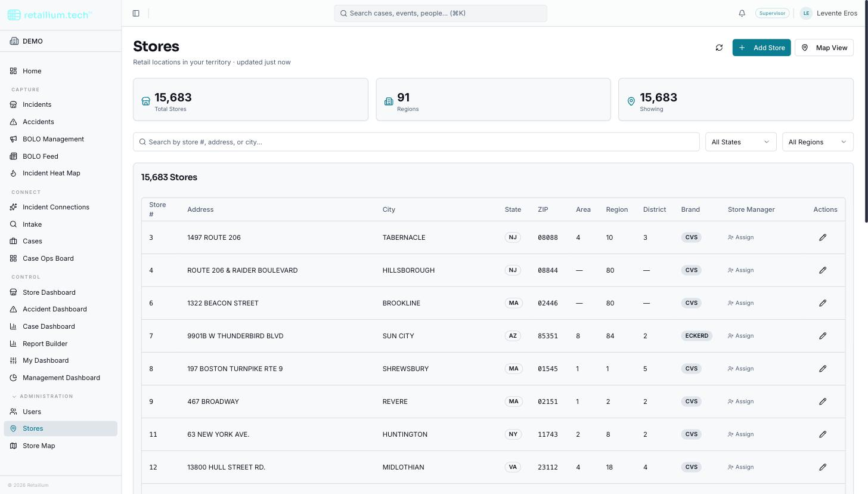Image resolution: width=868 pixels, height=494 pixels.
Task: Click global search cases, events, people field
Action: click(441, 13)
